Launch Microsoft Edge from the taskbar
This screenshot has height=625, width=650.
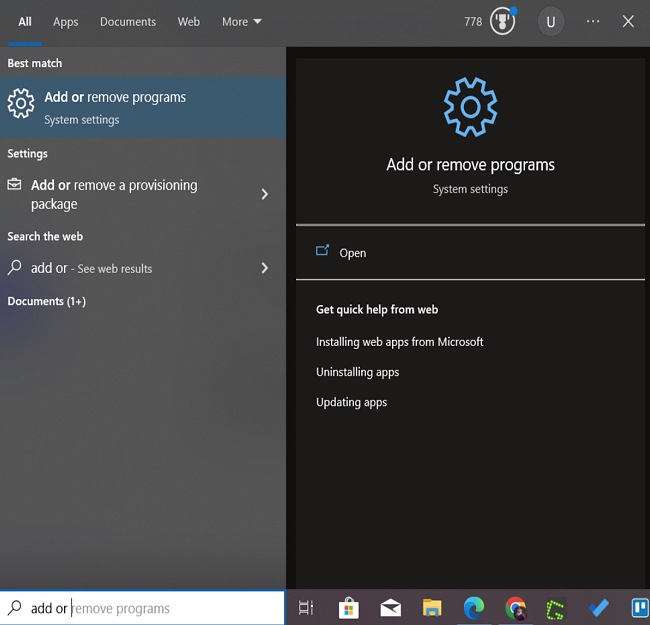pyautogui.click(x=474, y=608)
